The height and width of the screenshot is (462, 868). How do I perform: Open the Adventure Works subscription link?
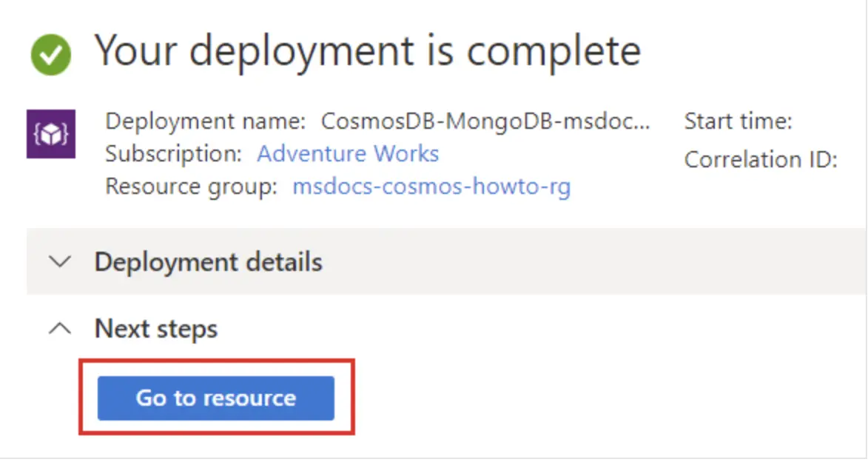click(348, 153)
